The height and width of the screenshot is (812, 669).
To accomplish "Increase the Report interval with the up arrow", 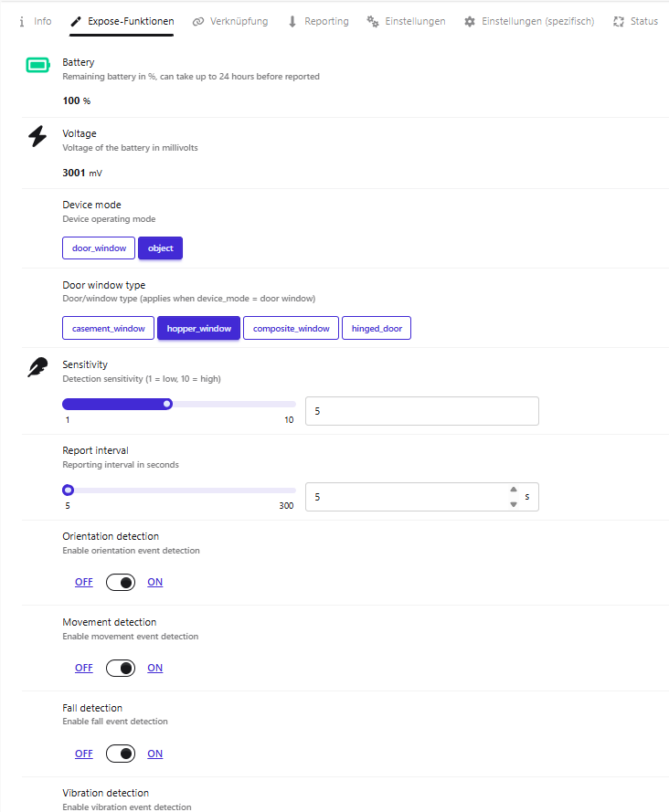I will pos(514,490).
